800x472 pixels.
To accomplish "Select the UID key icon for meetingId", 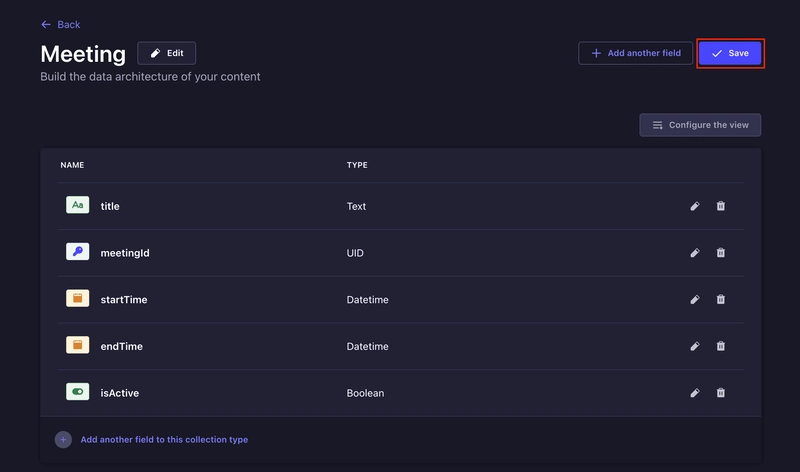I will pos(78,252).
